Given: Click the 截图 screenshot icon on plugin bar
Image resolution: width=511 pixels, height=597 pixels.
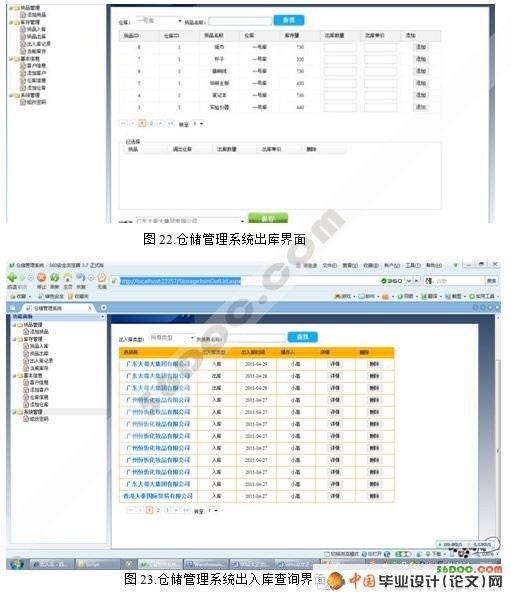Looking at the screenshot, I should click(x=448, y=296).
